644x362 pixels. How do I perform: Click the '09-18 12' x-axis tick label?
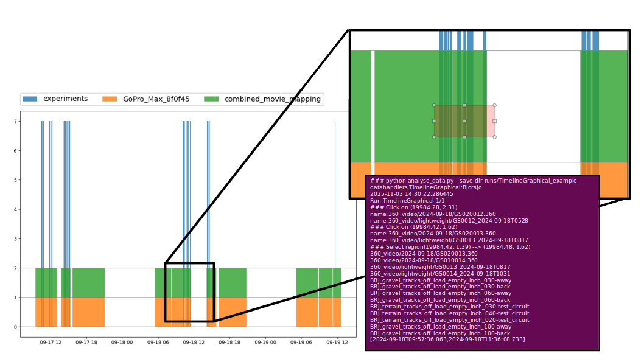click(x=194, y=343)
